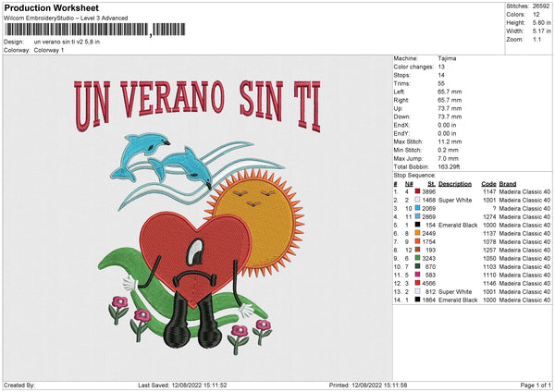Click the Colors value 12
The height and width of the screenshot is (392, 555).
coord(536,15)
